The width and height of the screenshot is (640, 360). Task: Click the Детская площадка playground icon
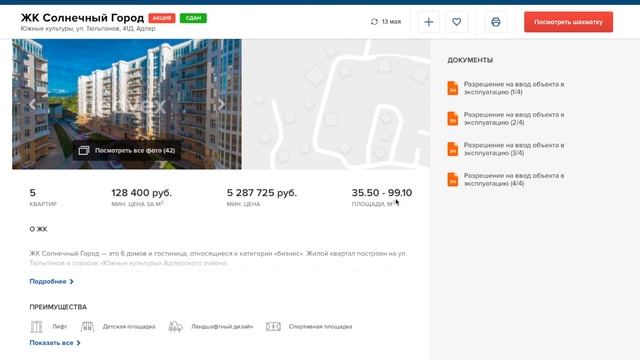pos(87,327)
